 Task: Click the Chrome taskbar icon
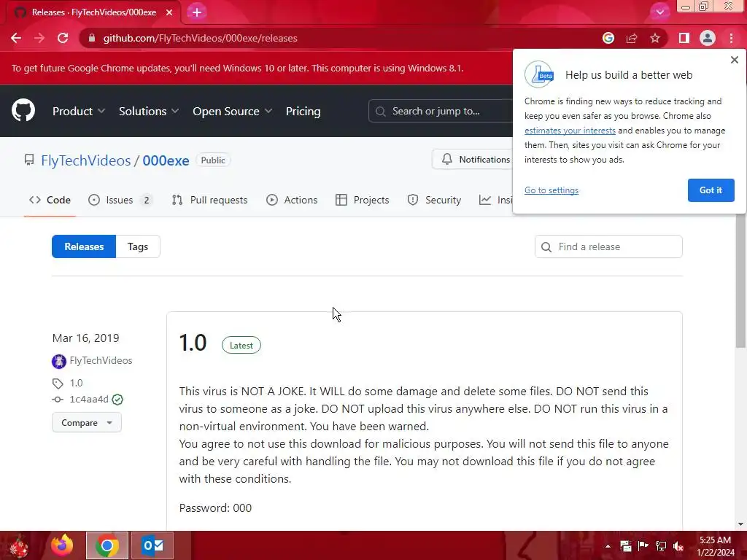click(x=107, y=545)
